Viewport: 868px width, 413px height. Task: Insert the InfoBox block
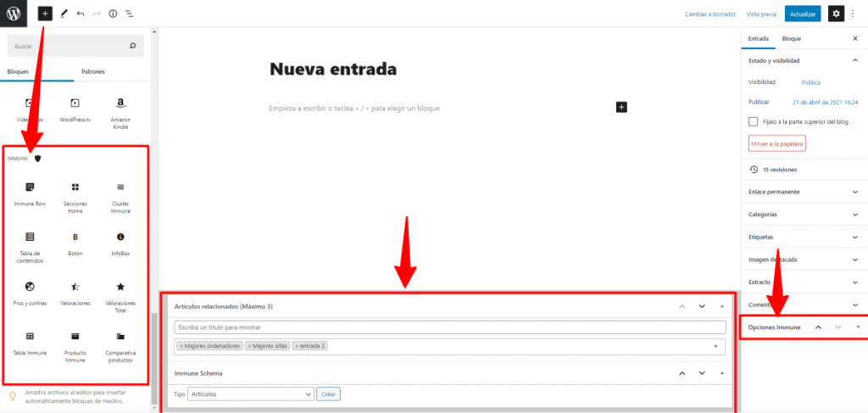[120, 242]
